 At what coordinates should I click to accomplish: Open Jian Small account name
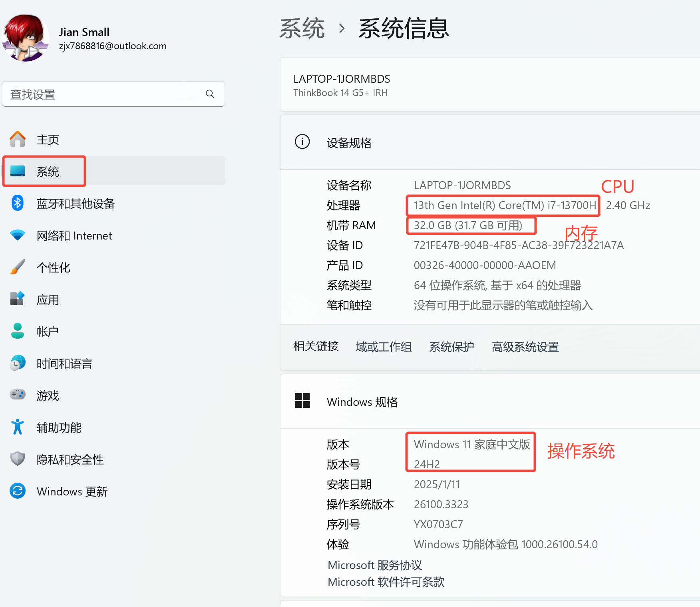(x=84, y=32)
